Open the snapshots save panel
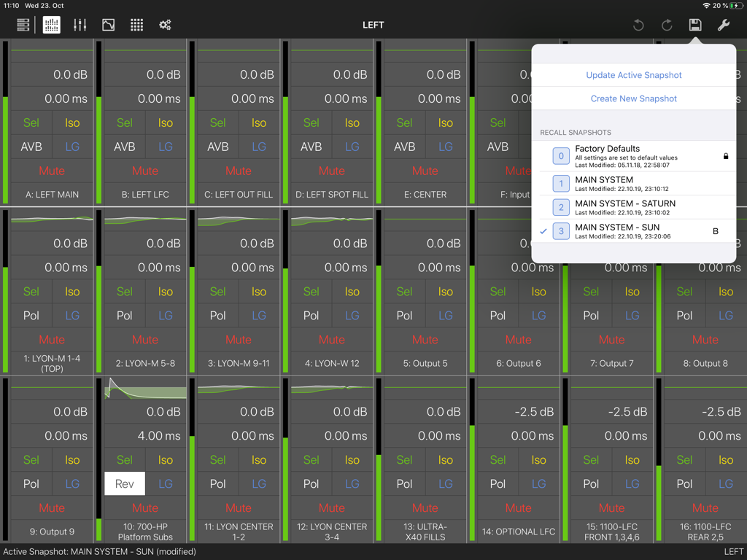The width and height of the screenshot is (747, 560). pos(694,25)
